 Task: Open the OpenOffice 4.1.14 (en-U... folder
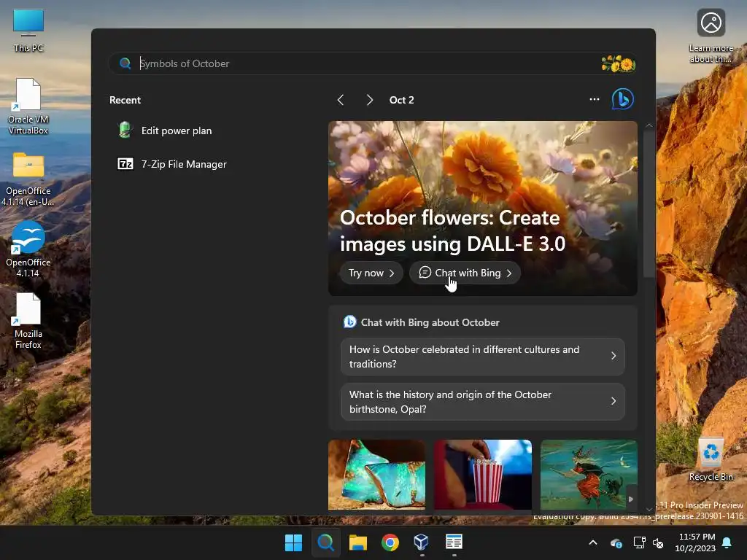click(x=28, y=179)
